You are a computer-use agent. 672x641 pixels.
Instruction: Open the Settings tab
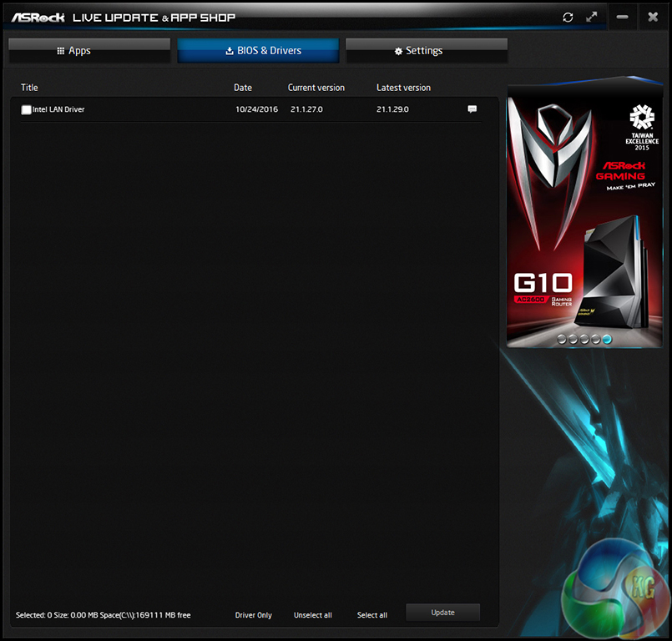(427, 51)
